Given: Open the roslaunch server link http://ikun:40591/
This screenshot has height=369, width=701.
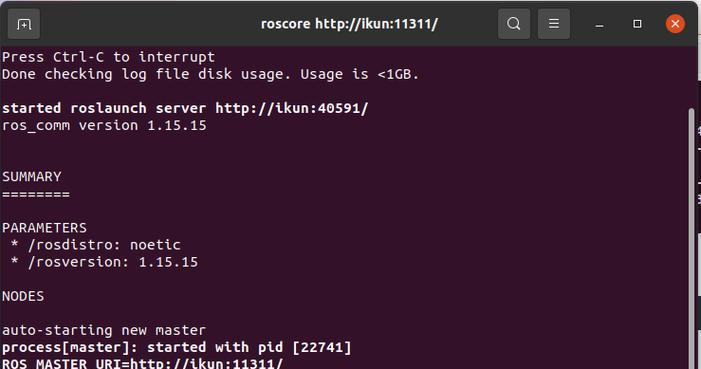Looking at the screenshot, I should coord(291,108).
